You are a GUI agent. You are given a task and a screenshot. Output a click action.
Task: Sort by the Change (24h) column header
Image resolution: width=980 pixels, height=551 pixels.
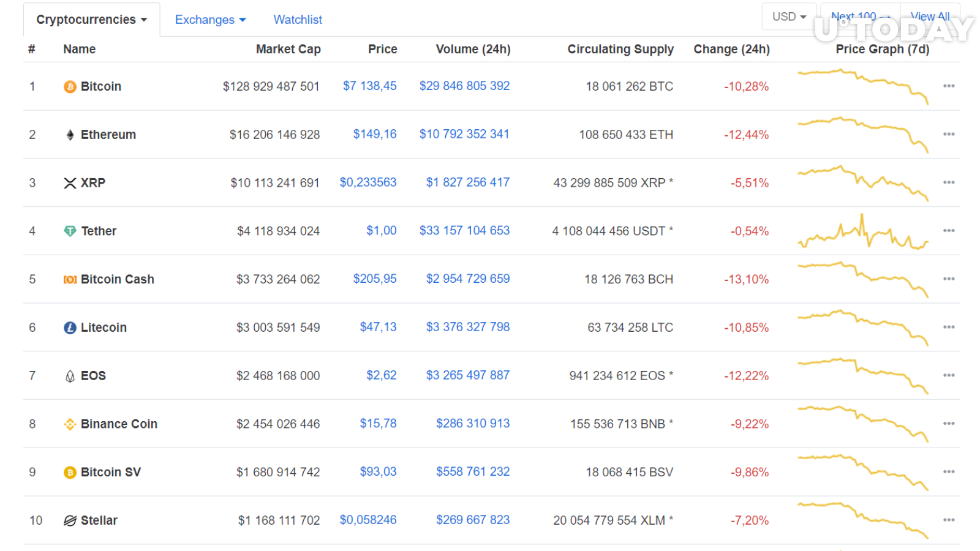(x=731, y=49)
